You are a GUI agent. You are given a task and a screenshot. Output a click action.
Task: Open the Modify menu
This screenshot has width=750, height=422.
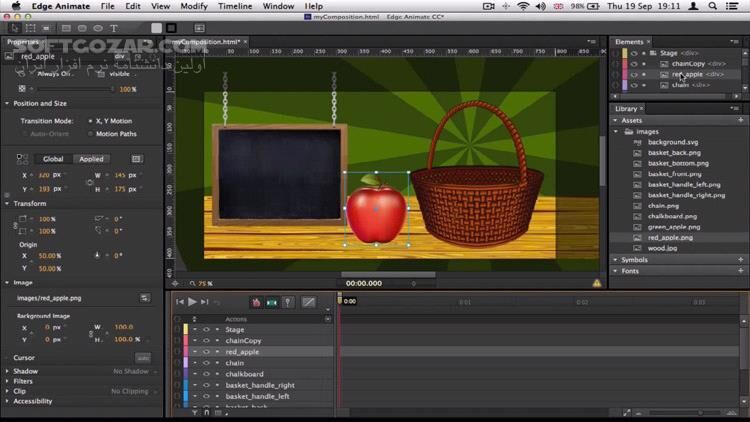point(193,6)
